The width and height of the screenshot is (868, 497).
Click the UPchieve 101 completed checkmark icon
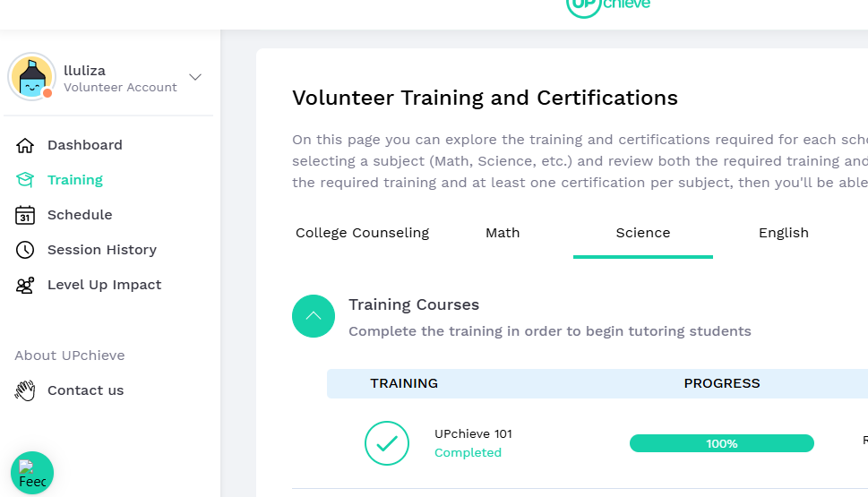tap(387, 443)
